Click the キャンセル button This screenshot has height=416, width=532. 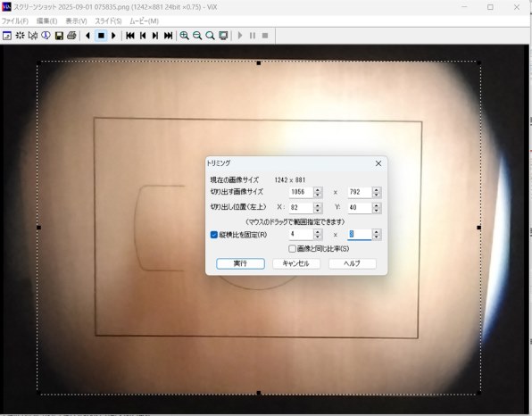click(x=296, y=263)
